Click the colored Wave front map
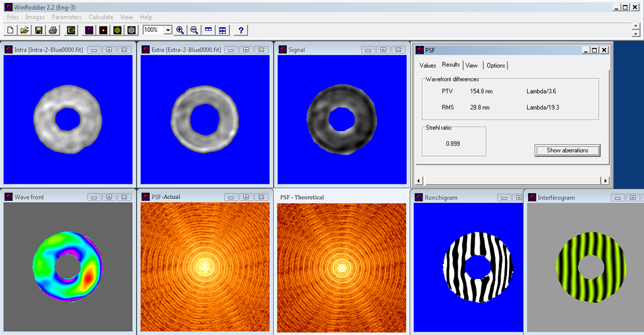 (68, 267)
